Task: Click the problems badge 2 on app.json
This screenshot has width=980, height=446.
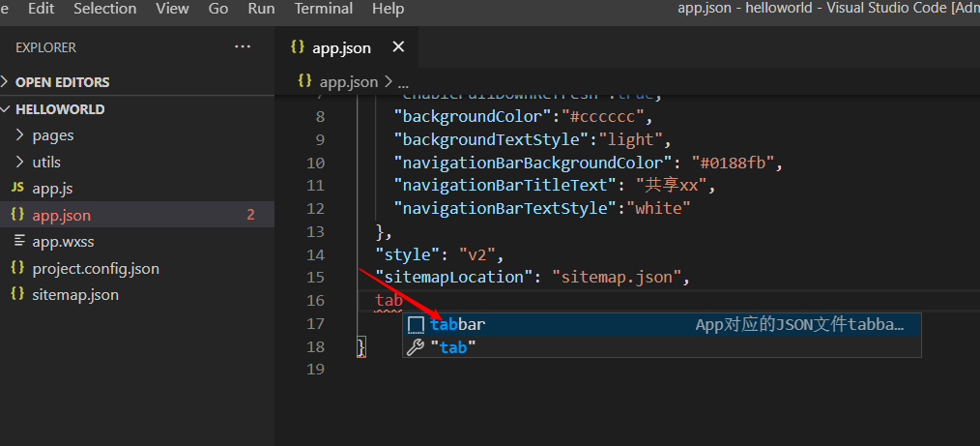Action: pos(250,215)
